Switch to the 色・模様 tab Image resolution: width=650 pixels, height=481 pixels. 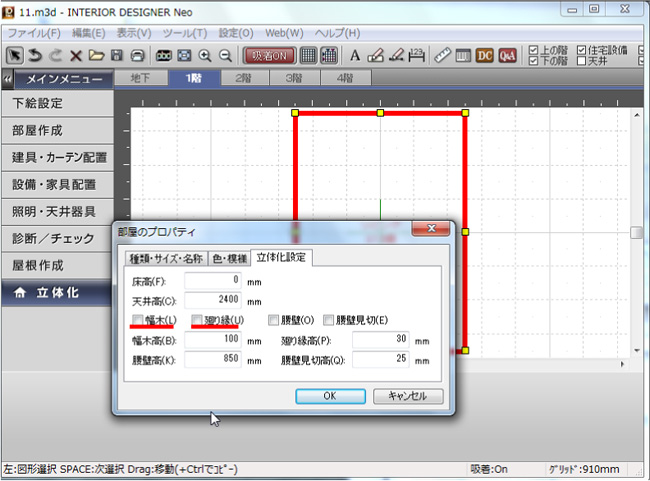click(228, 258)
